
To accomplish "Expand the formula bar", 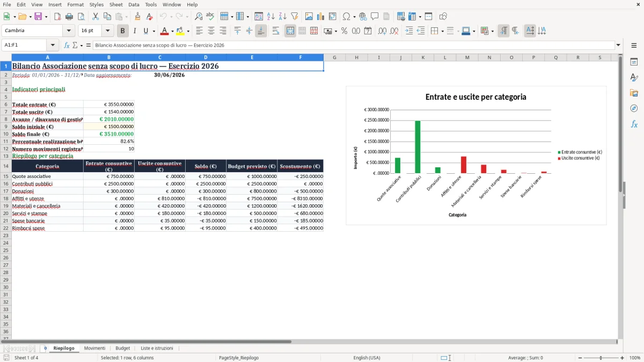I will tap(618, 46).
